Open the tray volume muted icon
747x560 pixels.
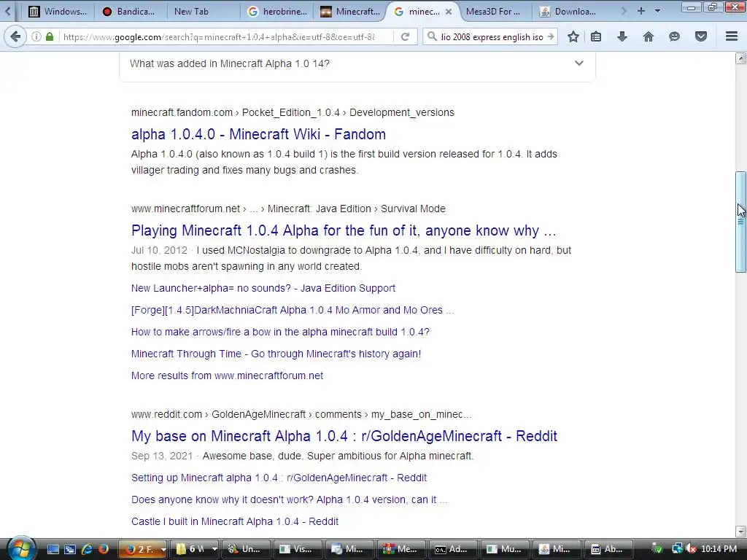(690, 549)
